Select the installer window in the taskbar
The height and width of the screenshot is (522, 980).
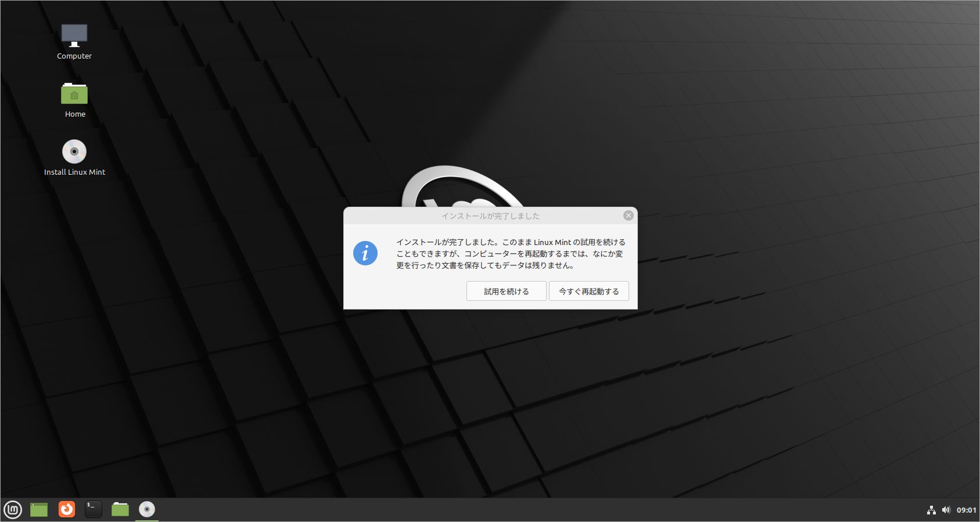pos(147,509)
